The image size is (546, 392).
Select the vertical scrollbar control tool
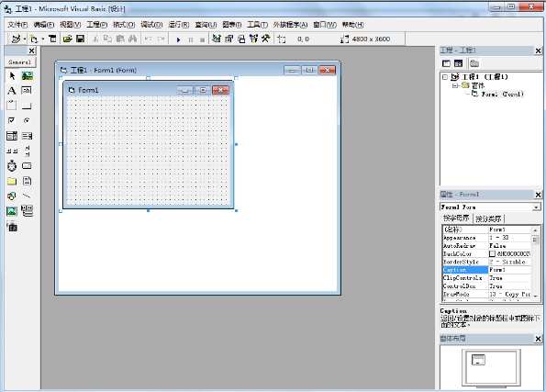click(27, 151)
